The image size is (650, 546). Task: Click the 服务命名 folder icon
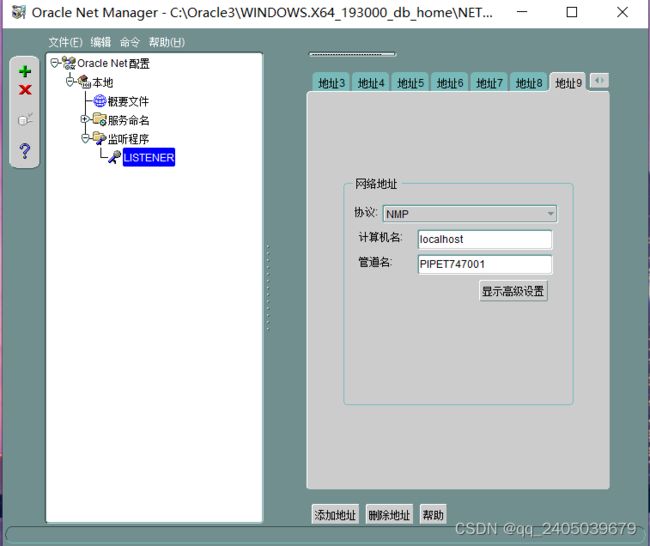point(99,119)
